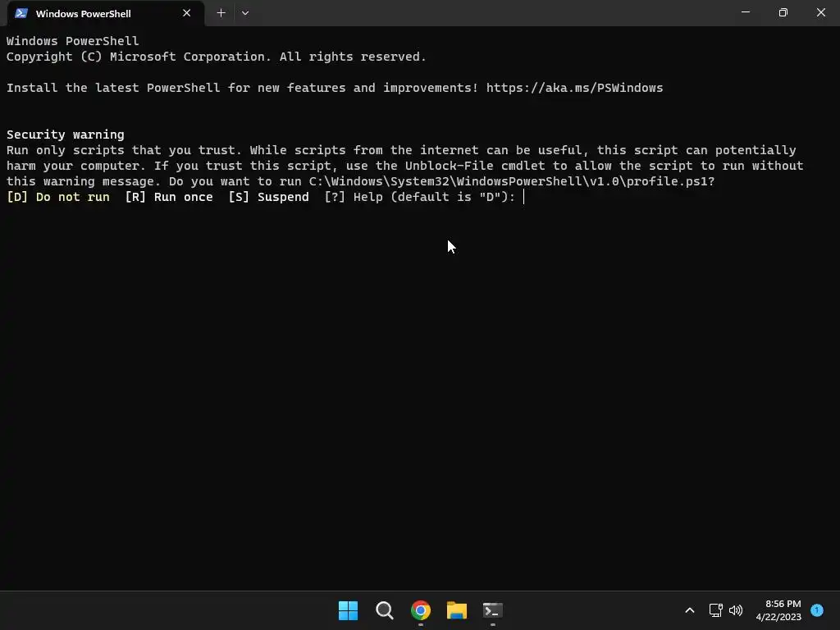
Task: Click the "Unblock-File" cmdlet text
Action: [x=449, y=166]
